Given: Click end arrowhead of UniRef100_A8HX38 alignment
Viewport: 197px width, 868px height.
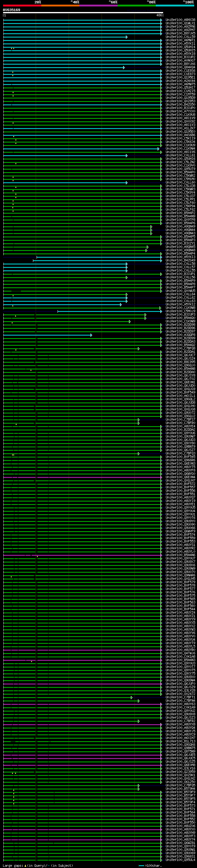Looking at the screenshot, I should [x=161, y=20].
